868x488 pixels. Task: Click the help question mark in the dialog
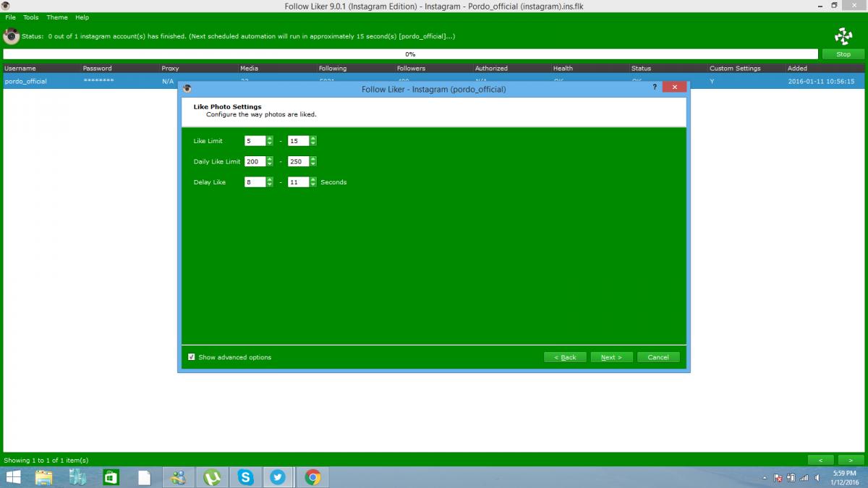pos(655,87)
